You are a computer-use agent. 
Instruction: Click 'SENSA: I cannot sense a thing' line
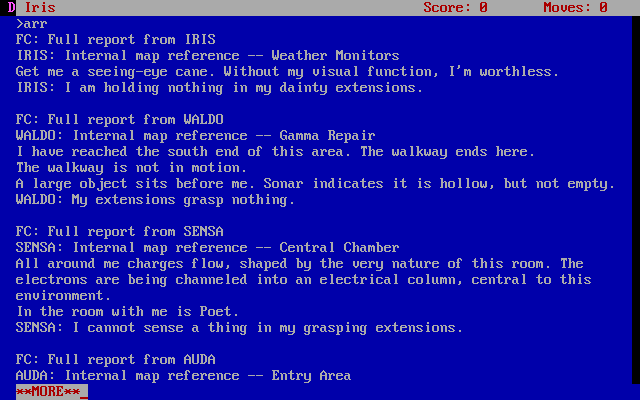239,328
